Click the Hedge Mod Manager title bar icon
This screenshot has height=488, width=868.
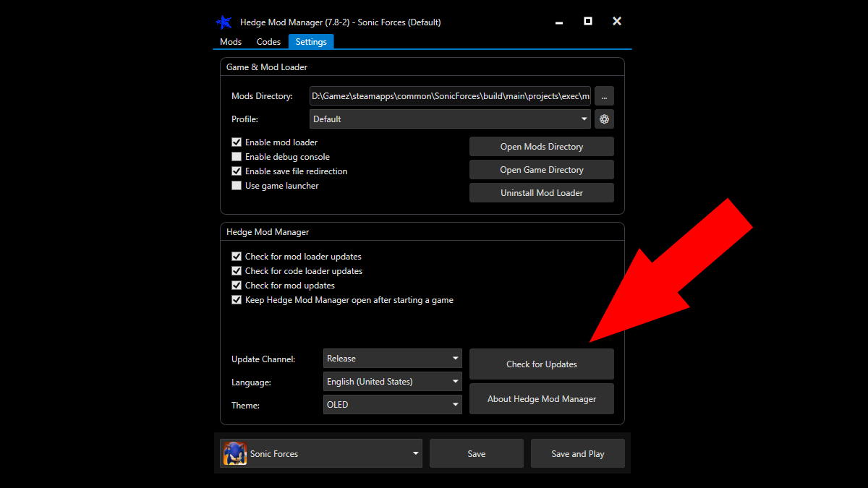pyautogui.click(x=224, y=22)
